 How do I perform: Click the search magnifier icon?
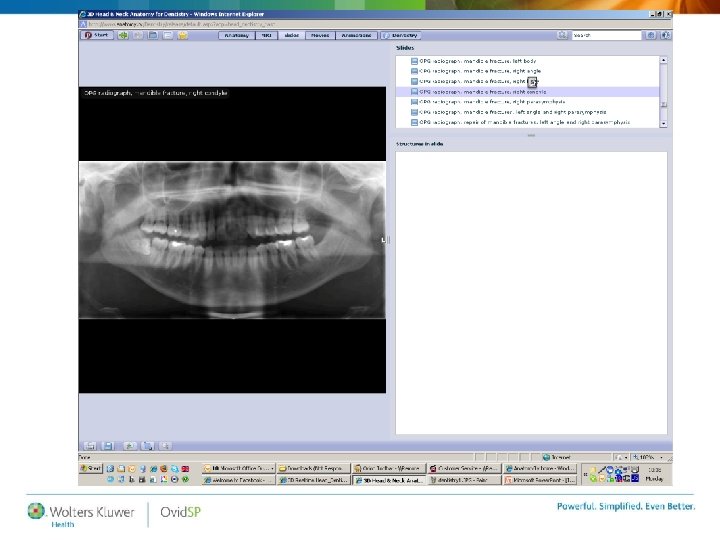[562, 35]
